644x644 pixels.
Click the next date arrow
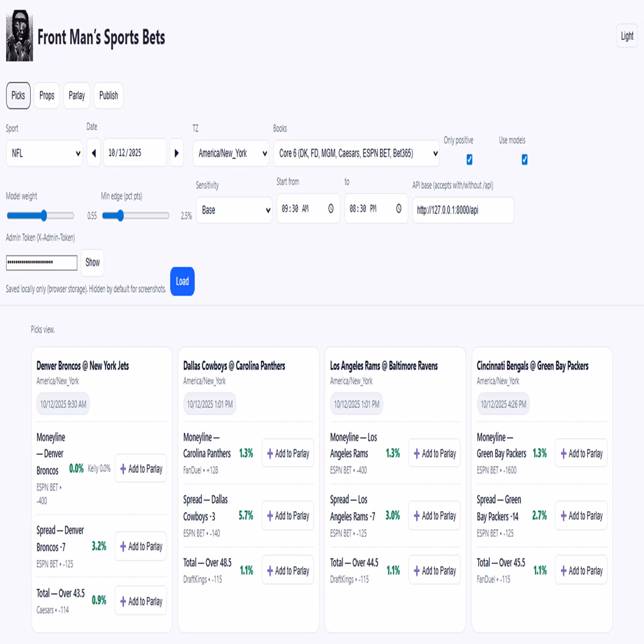(x=177, y=153)
